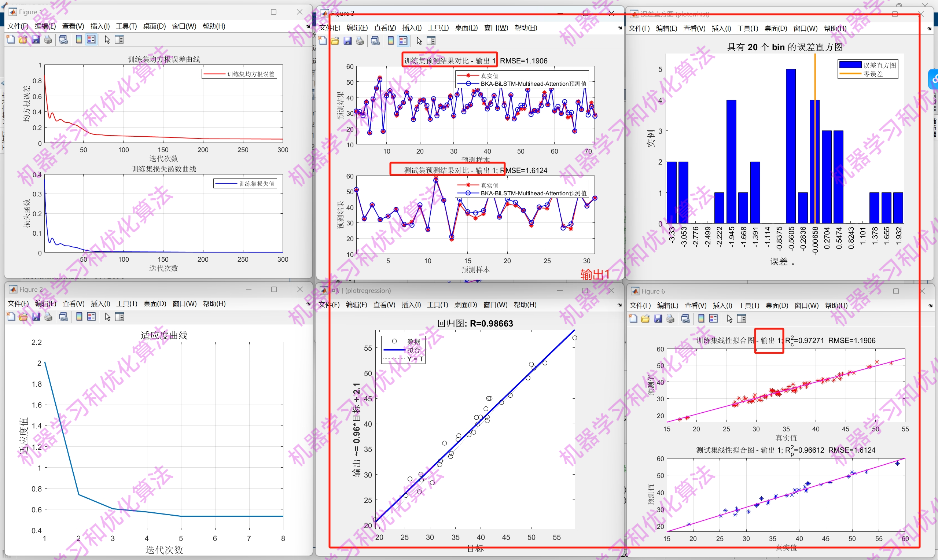Toggle Insert Legend button in Figure 1 toolbar
Viewport: 938px width, 560px height.
(91, 39)
